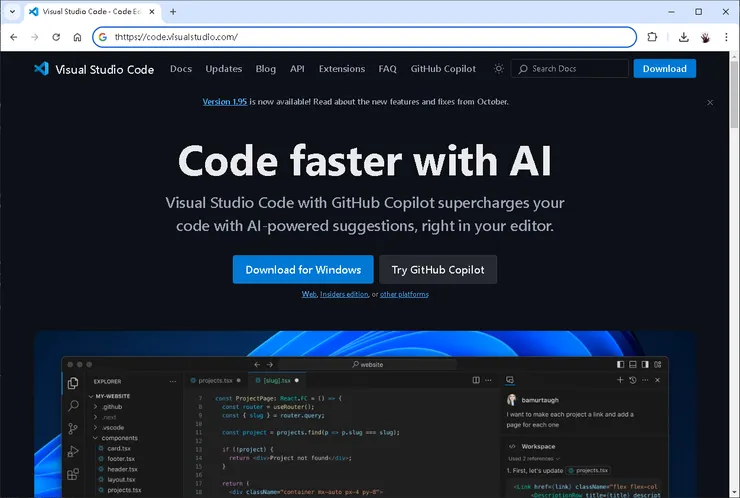
Task: Select header.tsx in the file tree
Action: coord(122,469)
